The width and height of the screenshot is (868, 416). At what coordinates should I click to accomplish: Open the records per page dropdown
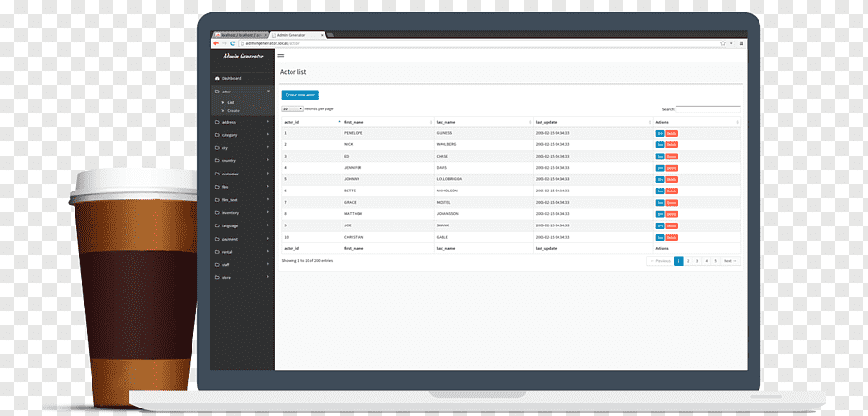292,109
